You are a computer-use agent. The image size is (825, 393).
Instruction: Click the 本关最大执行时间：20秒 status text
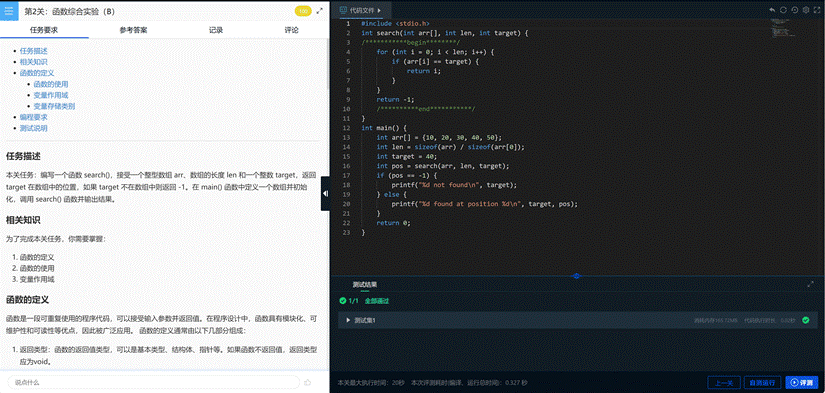click(x=371, y=382)
